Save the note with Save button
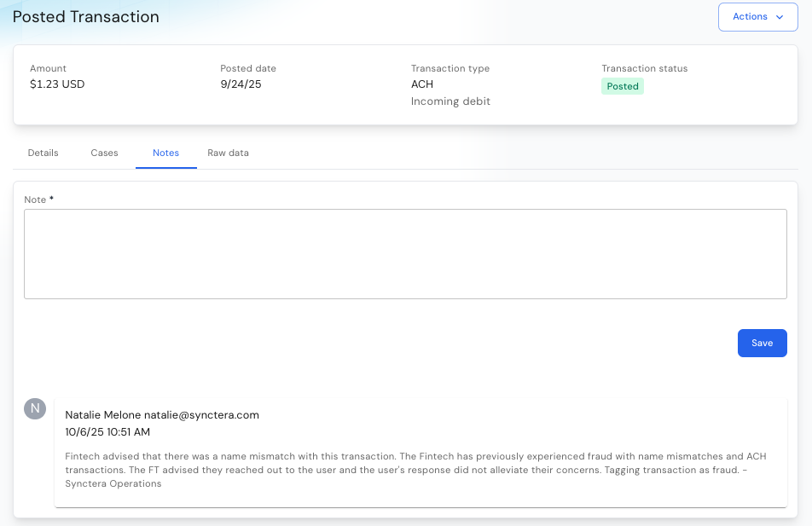The height and width of the screenshot is (526, 812). point(763,343)
